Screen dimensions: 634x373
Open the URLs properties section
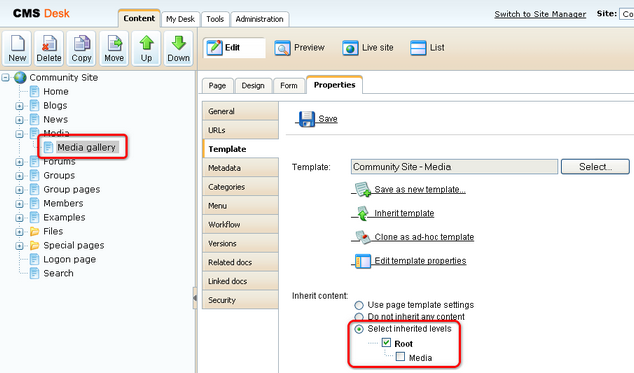(x=240, y=130)
